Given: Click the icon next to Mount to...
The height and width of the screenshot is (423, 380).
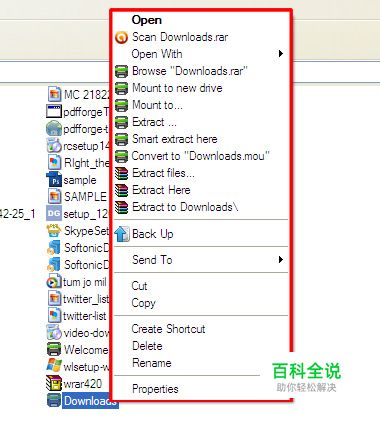Looking at the screenshot, I should pos(121,105).
